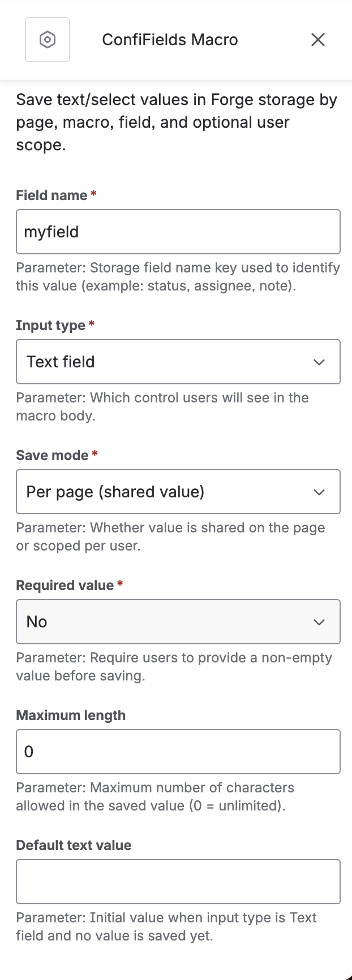Click the 'Default text value' label
Image resolution: width=352 pixels, height=980 pixels.
[74, 845]
